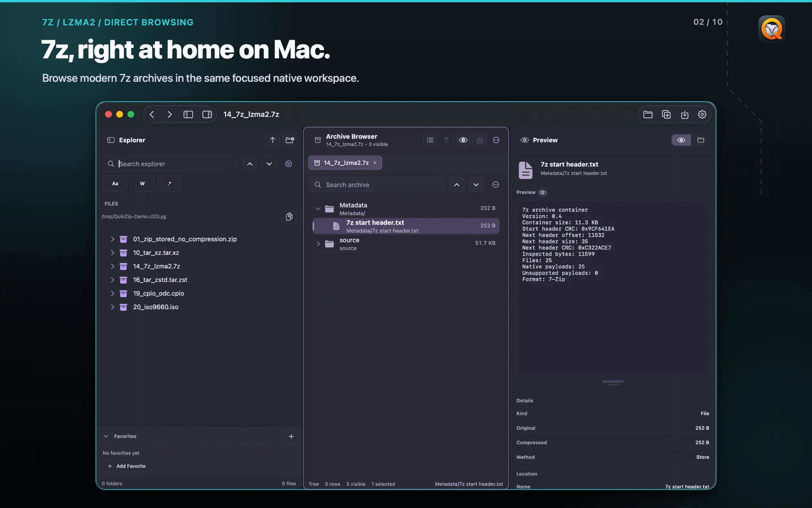Select 7z start header.txt row
The height and width of the screenshot is (508, 812).
406,226
